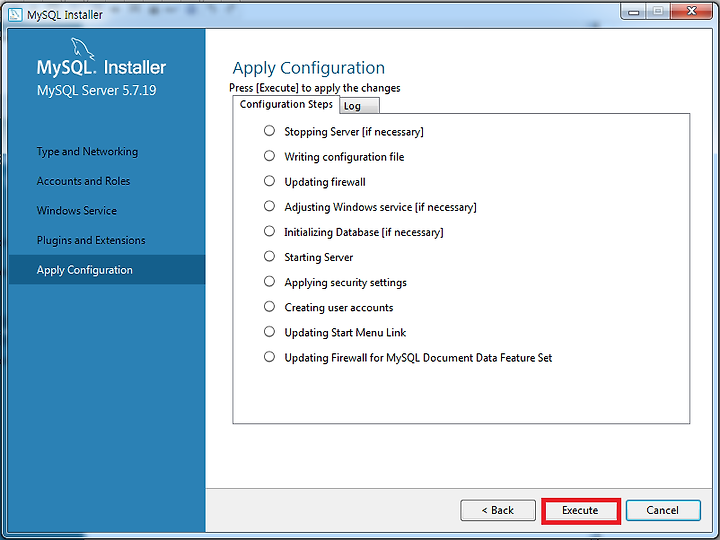Cancel the MySQL configuration

663,510
